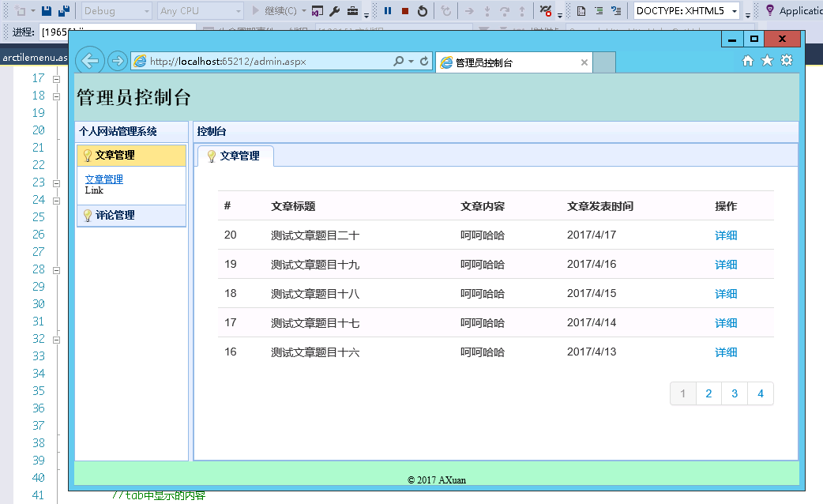Click the document outline icon
The height and width of the screenshot is (504, 823).
click(581, 10)
